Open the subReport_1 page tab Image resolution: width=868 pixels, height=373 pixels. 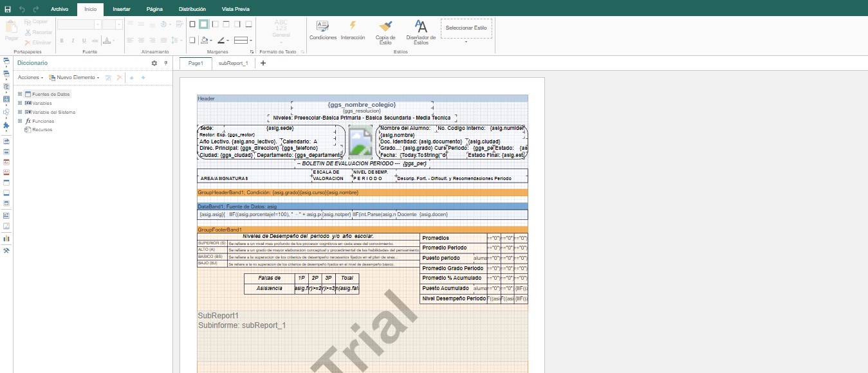[233, 63]
